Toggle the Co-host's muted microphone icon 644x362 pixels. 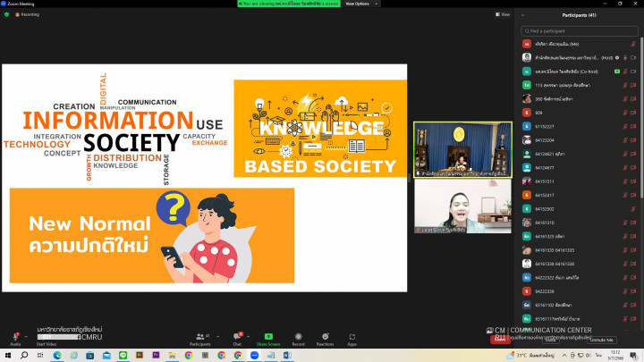[x=625, y=72]
